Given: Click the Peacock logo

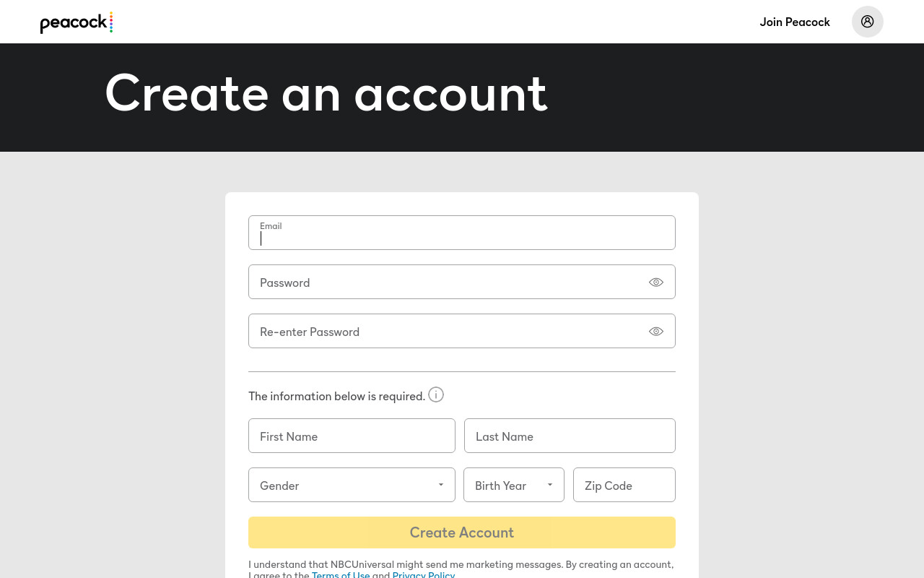Looking at the screenshot, I should (77, 22).
